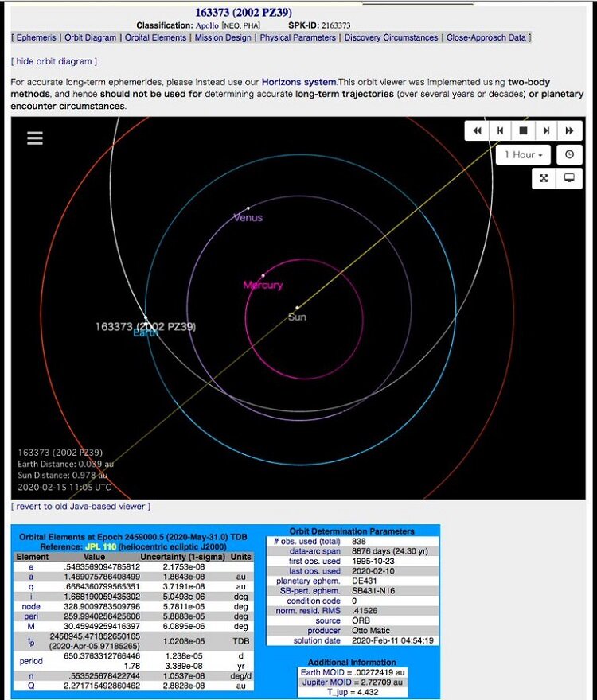The image size is (597, 700).
Task: Click the Earth MOID value cell
Action: pos(353,672)
